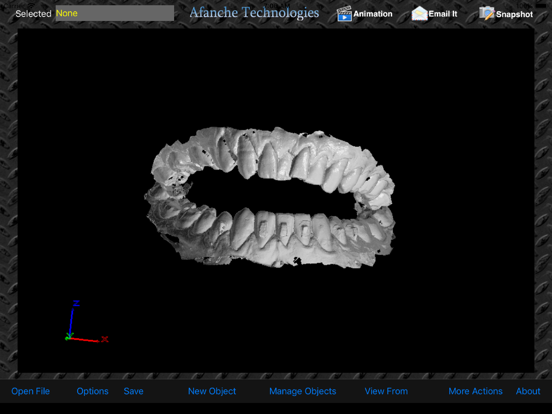Click the blue Z axis indicator
Viewport: 552px width, 414px height.
73,319
